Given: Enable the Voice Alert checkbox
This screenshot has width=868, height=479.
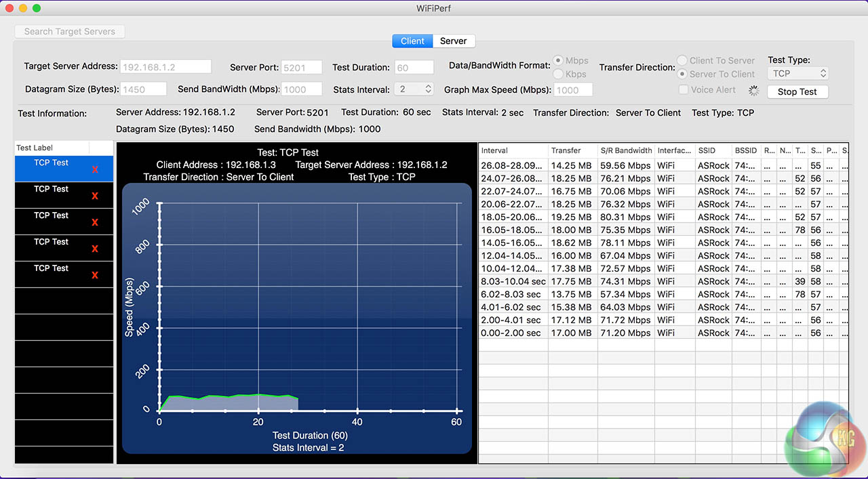Looking at the screenshot, I should [x=684, y=89].
